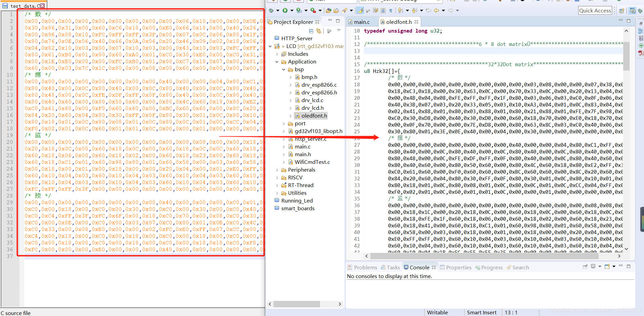The image size is (644, 316).
Task: Jump to next annotation
Action: tap(400, 10)
